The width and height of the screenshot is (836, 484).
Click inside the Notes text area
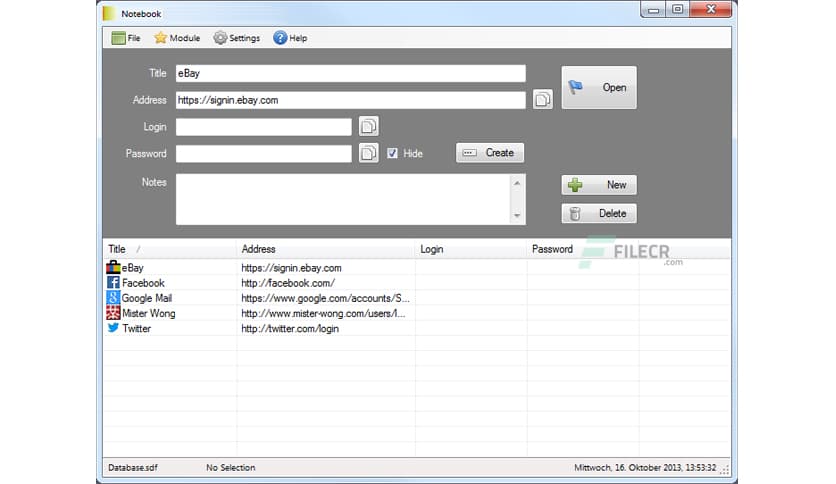(343, 199)
